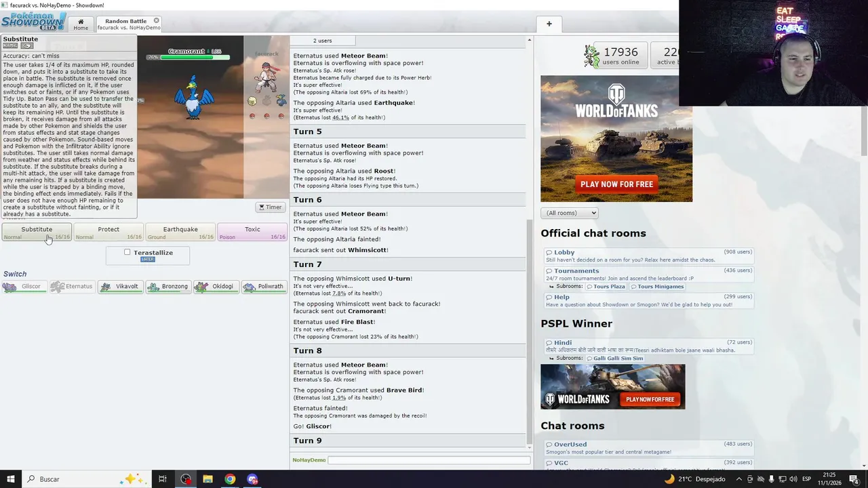Switch to Okidogi

216,287
